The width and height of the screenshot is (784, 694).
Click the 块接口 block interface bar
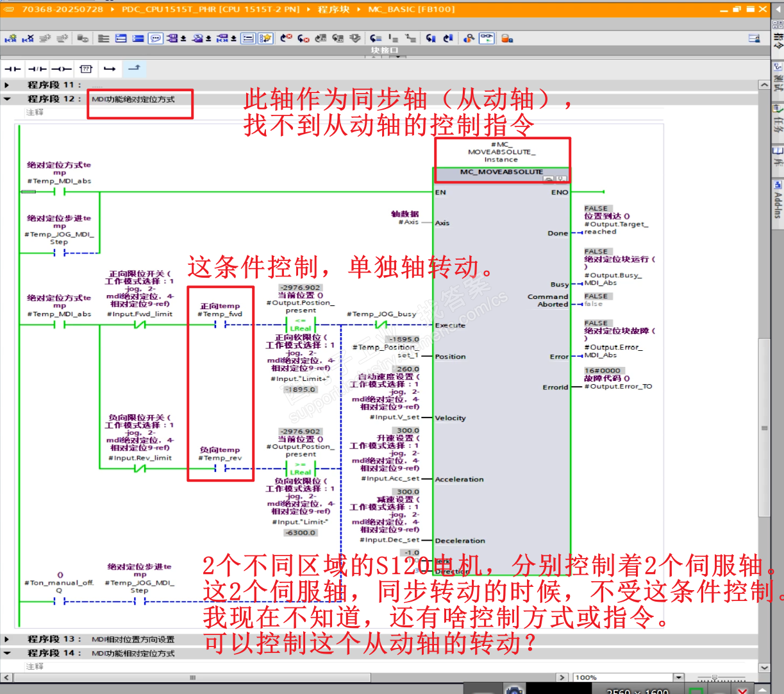385,50
